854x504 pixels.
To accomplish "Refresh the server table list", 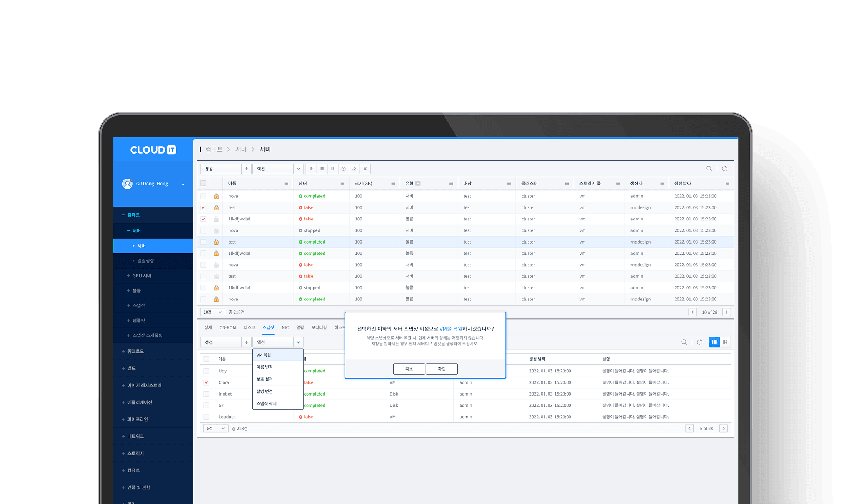I will (x=725, y=169).
